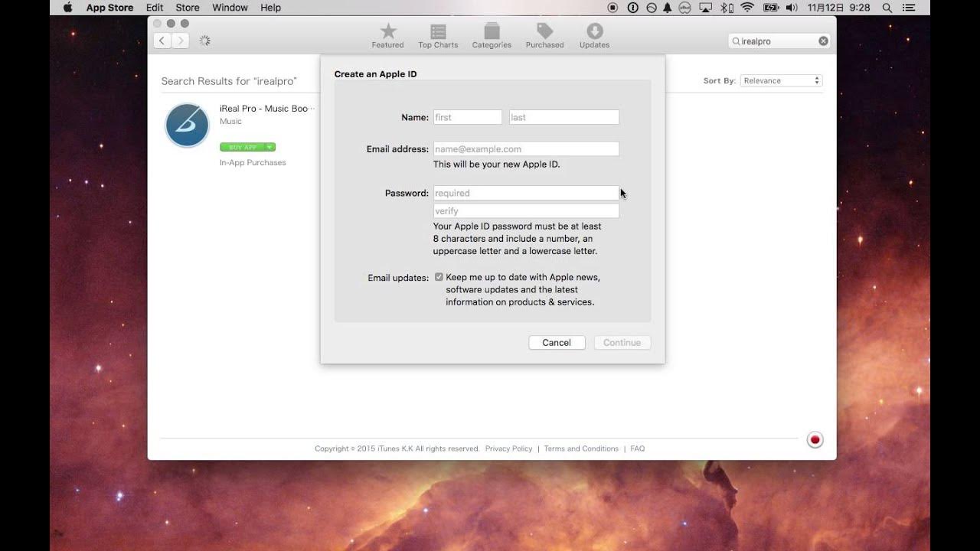
Task: Click the Continue button
Action: click(x=622, y=343)
